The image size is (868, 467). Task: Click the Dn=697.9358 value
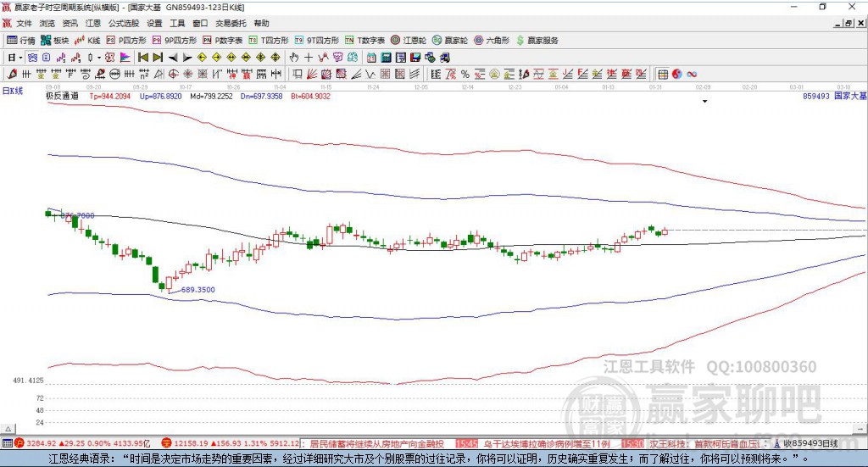click(x=261, y=96)
